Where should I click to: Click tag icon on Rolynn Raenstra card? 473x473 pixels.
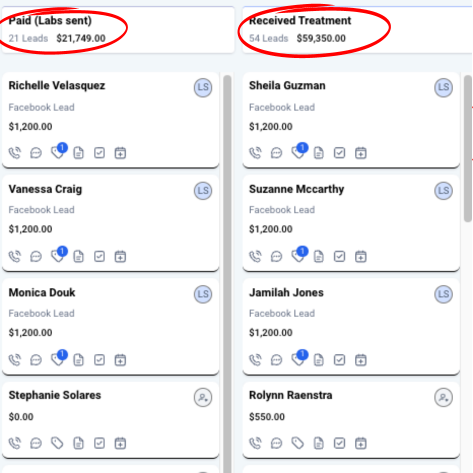297,443
